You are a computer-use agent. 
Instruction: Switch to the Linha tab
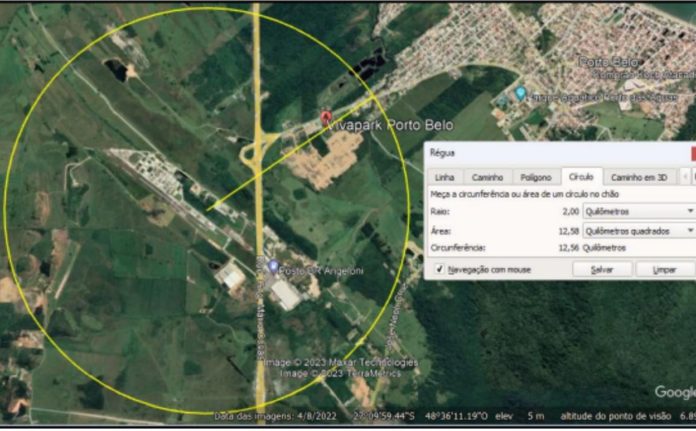[444, 177]
